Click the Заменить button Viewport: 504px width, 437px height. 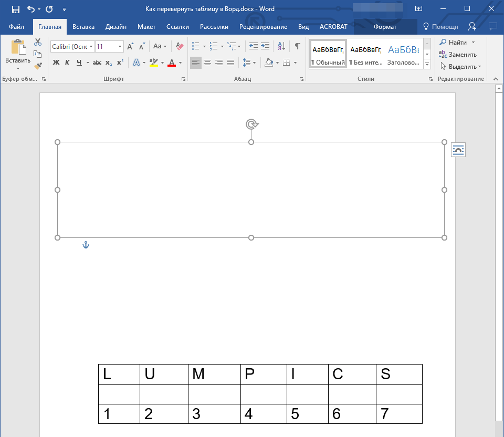pyautogui.click(x=458, y=55)
